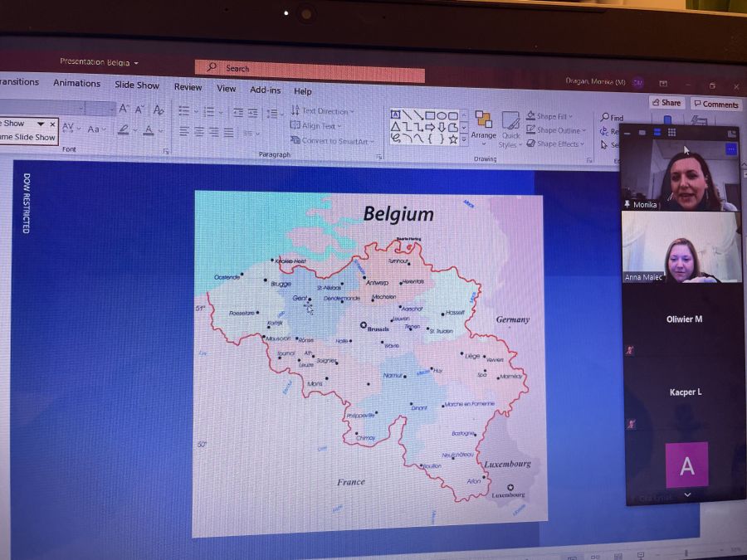747x560 pixels.
Task: Switch the video panel to grid view
Action: (671, 133)
